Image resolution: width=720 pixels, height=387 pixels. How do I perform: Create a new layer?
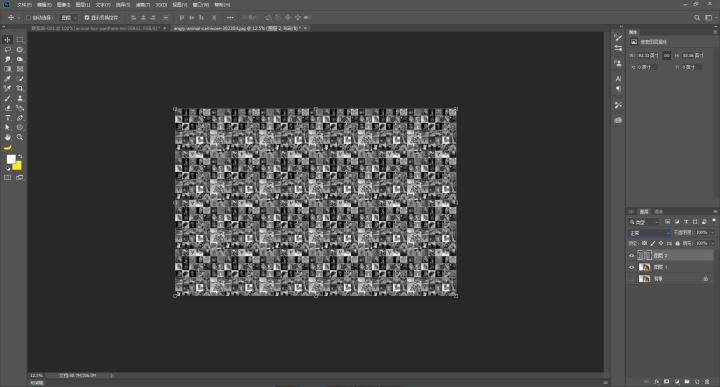(x=697, y=381)
